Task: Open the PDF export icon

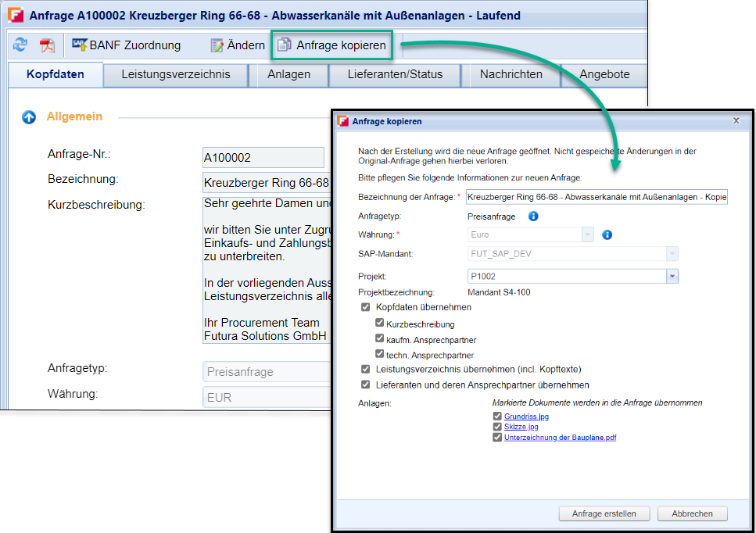Action: point(48,45)
